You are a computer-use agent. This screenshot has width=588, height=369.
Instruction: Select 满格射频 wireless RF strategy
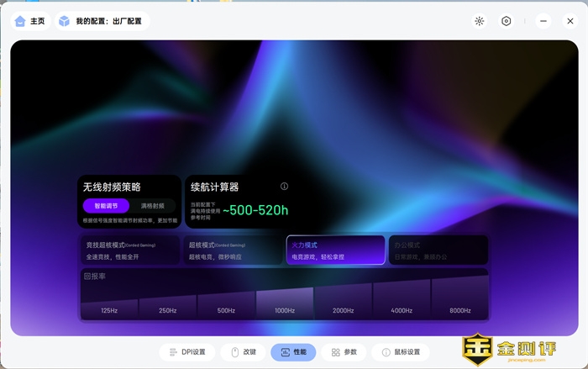(x=153, y=206)
